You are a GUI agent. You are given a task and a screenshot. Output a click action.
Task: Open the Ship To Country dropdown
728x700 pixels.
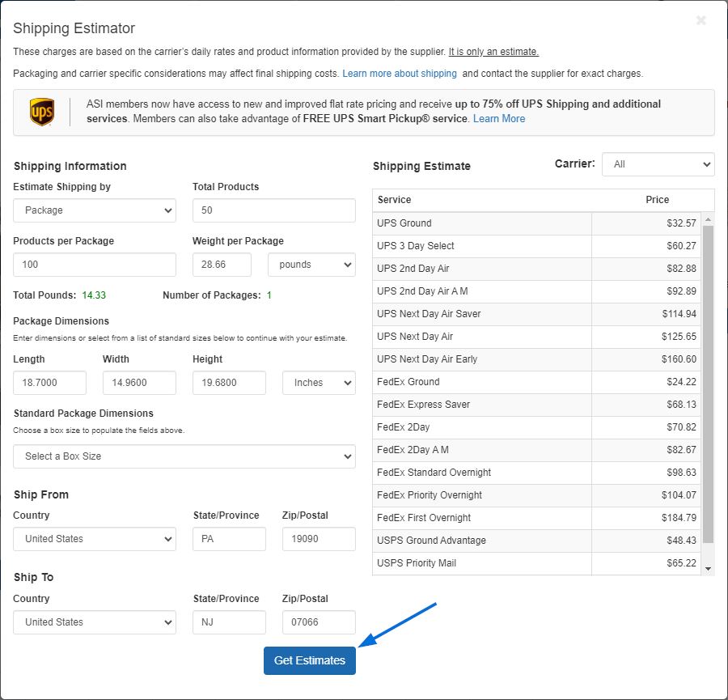[x=95, y=622]
